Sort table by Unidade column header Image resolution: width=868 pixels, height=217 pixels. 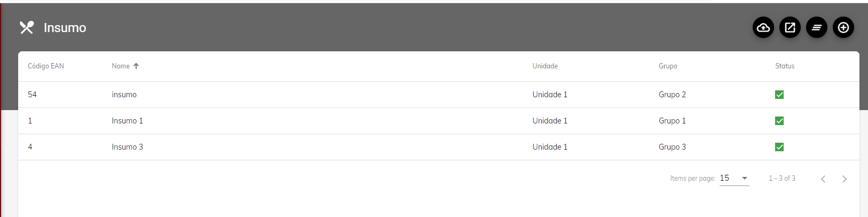(x=545, y=66)
